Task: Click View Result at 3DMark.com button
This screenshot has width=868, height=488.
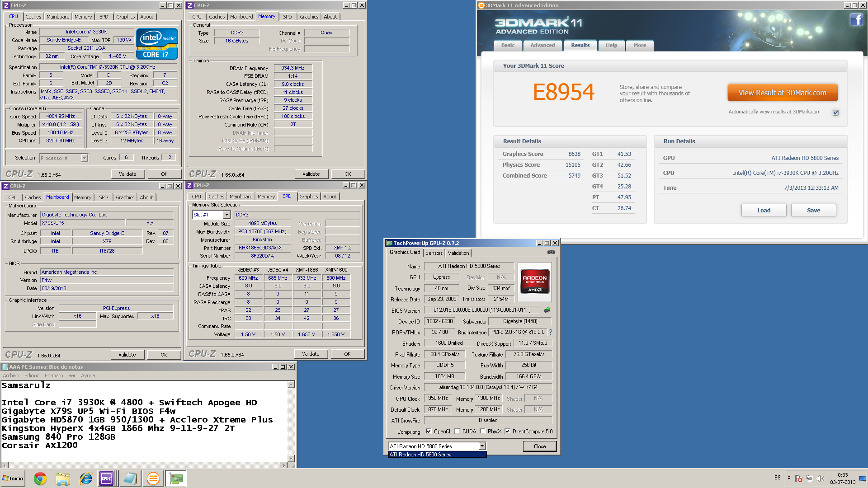Action: 783,93
